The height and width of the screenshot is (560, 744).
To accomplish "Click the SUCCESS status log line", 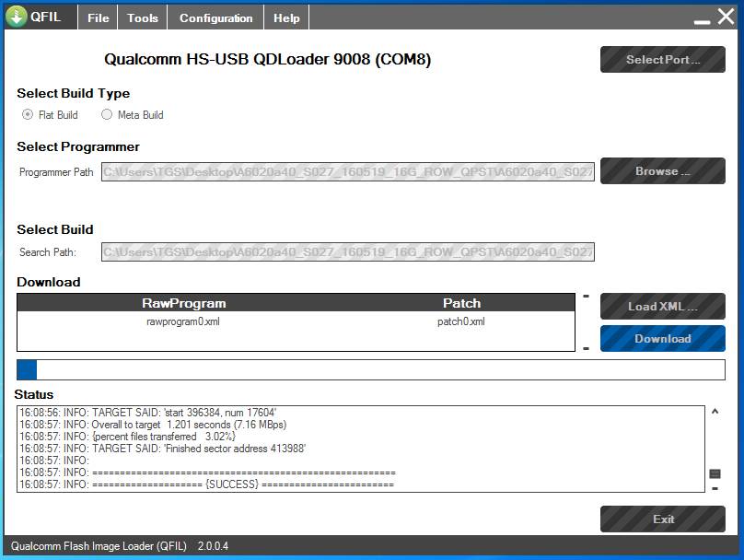I will coord(207,484).
